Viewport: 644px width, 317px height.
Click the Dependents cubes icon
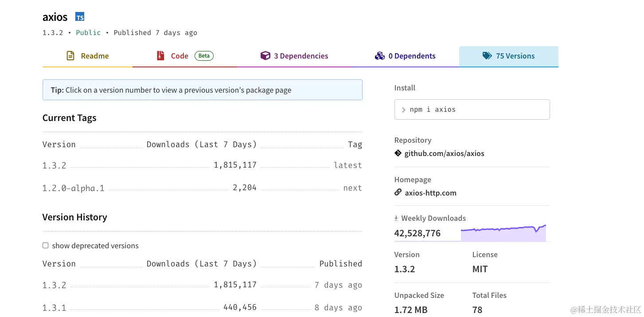(379, 56)
